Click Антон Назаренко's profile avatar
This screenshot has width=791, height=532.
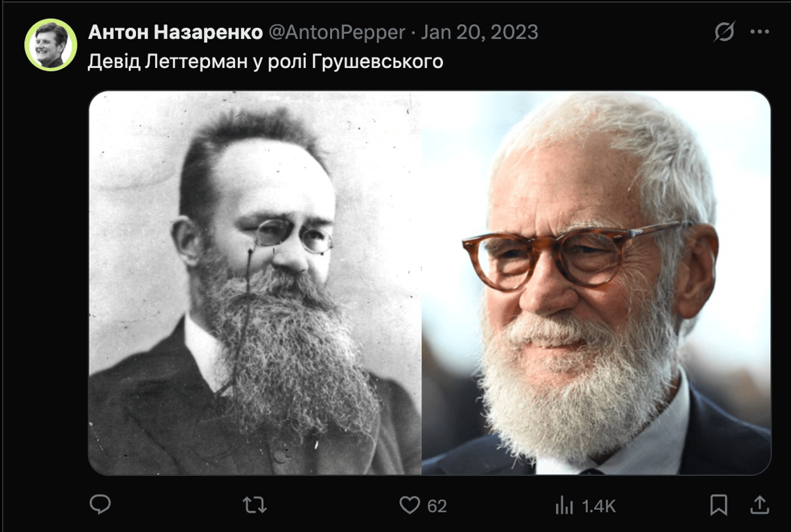(51, 45)
